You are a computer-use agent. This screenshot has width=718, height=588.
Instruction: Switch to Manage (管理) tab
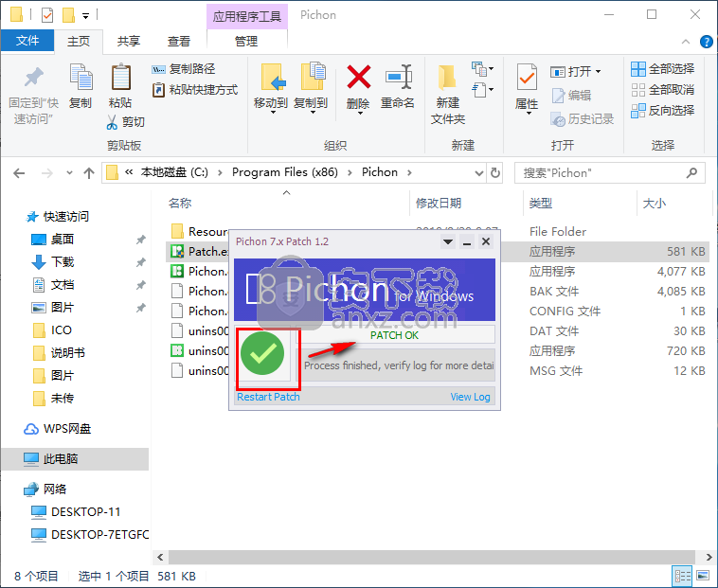click(246, 42)
